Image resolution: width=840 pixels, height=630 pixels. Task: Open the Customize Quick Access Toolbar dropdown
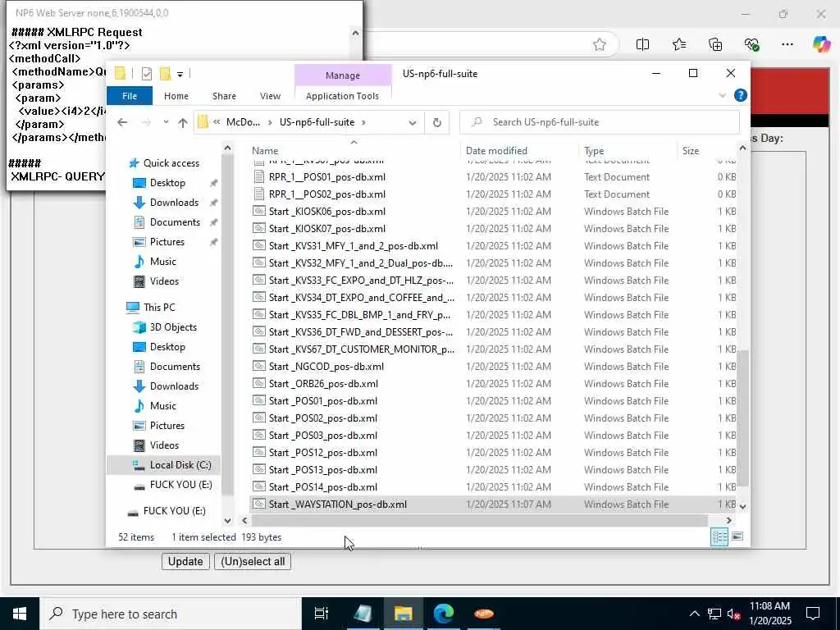click(180, 74)
